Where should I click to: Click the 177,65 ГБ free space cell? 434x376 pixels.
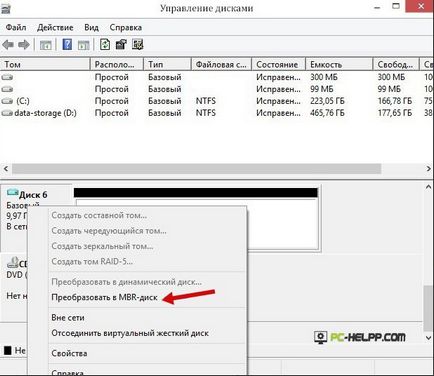[x=395, y=113]
